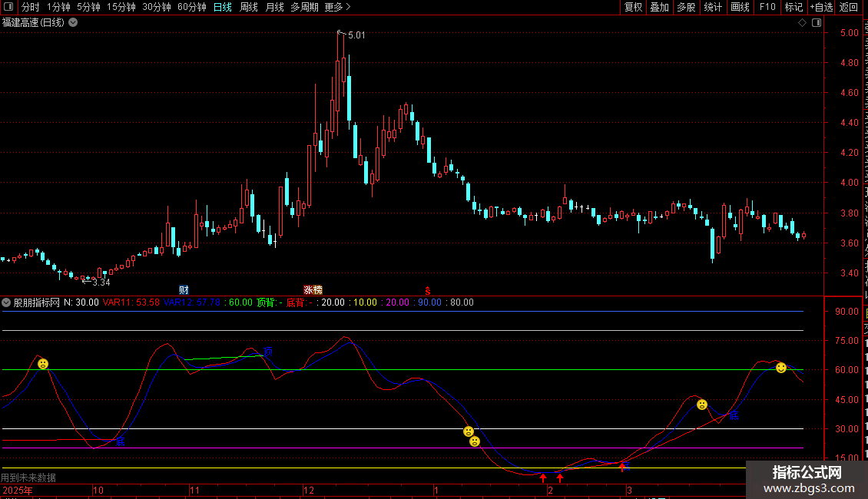The image size is (868, 499).
Task: Click the split-panel icon beside the diamond
Action: click(815, 22)
